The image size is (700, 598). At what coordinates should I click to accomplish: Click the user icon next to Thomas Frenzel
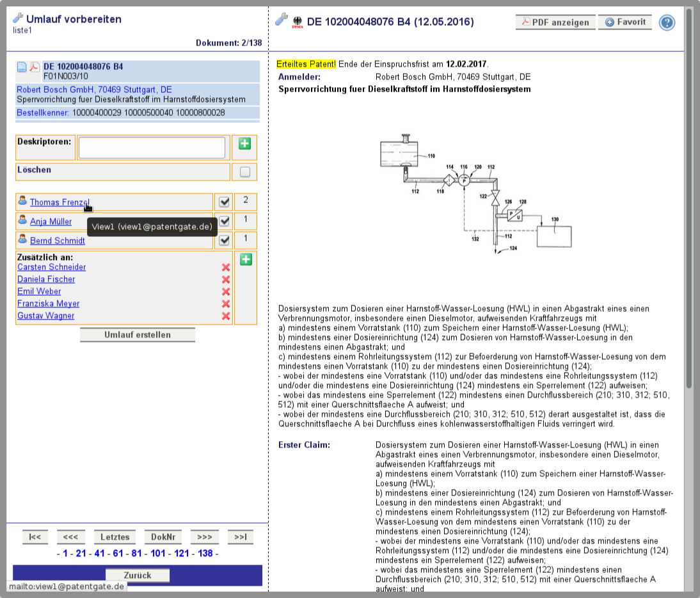22,201
